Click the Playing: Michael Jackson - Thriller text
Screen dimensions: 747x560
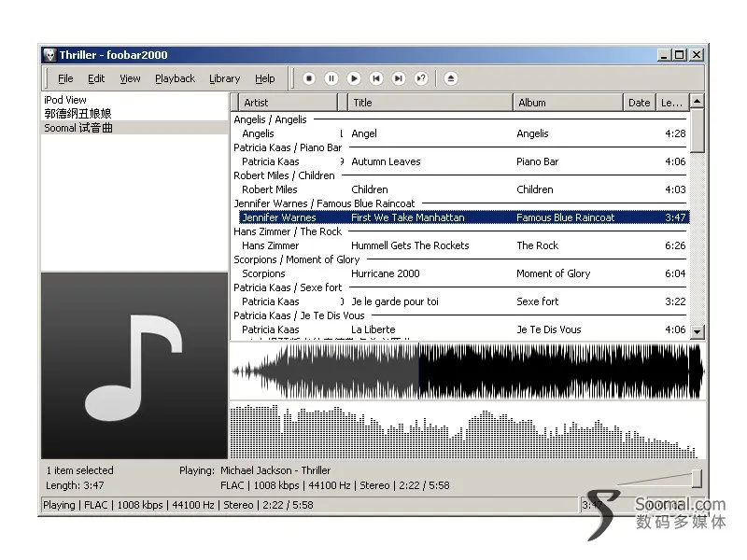(255, 470)
